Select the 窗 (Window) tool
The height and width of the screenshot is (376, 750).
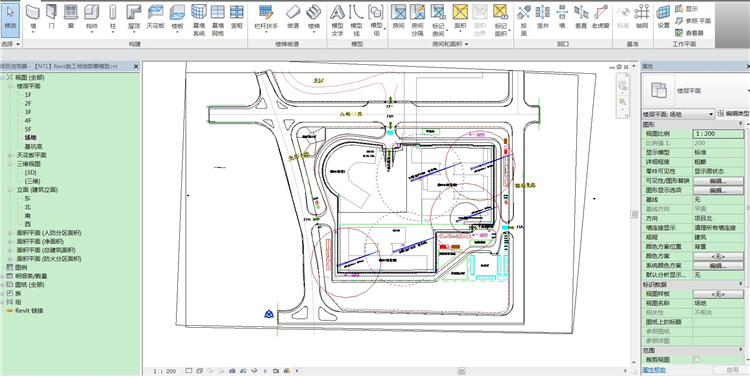71,18
